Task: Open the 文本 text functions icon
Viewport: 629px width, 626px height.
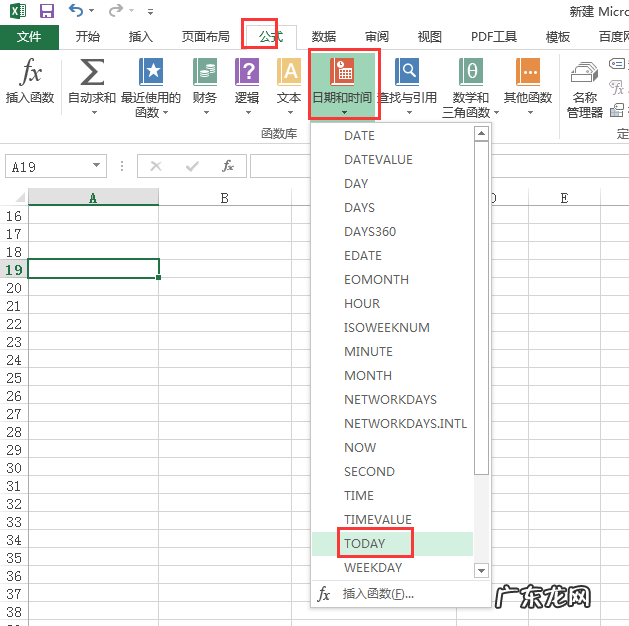Action: click(x=289, y=72)
